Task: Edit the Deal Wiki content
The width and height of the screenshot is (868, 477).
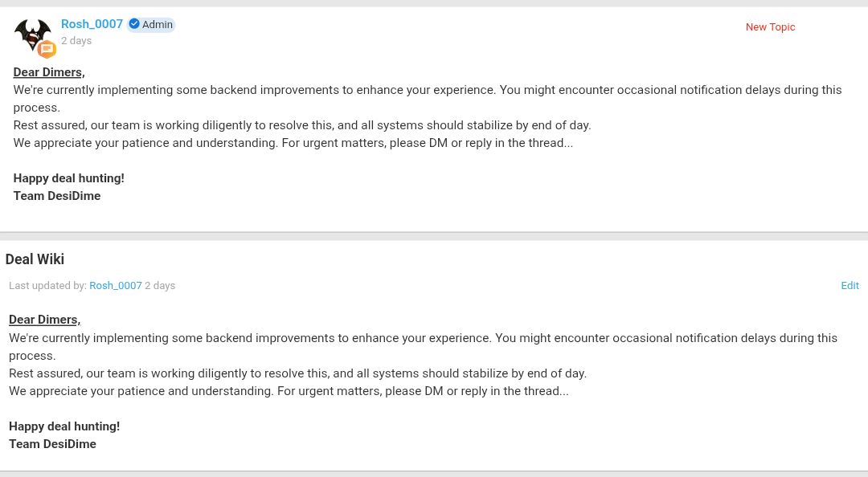Action: [x=850, y=285]
